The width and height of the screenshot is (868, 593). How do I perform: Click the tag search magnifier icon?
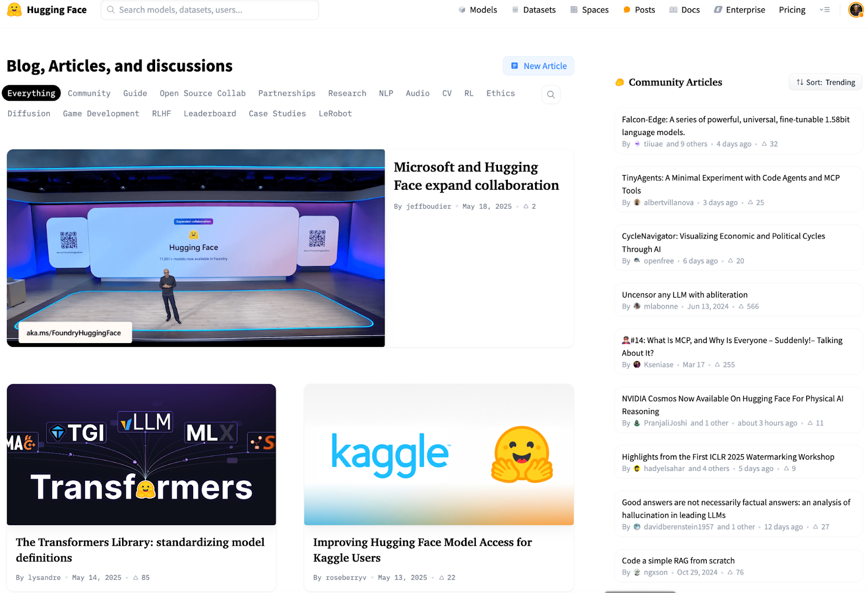(551, 94)
